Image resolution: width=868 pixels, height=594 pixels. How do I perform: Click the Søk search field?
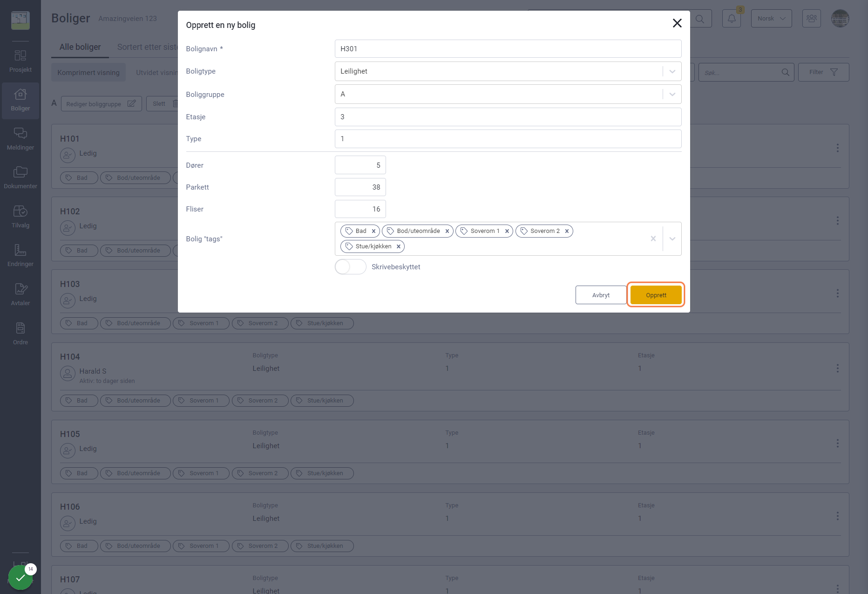coord(746,73)
